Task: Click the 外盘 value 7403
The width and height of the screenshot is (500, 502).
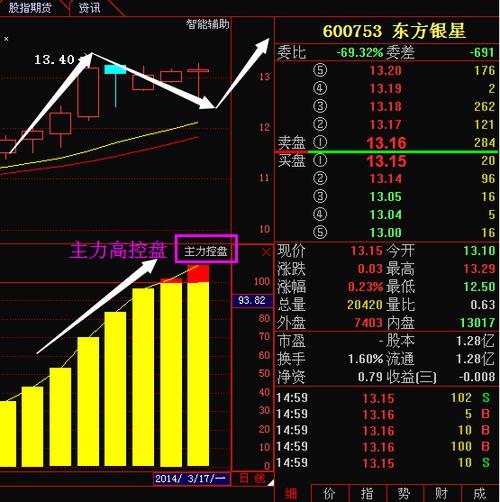Action: click(368, 323)
